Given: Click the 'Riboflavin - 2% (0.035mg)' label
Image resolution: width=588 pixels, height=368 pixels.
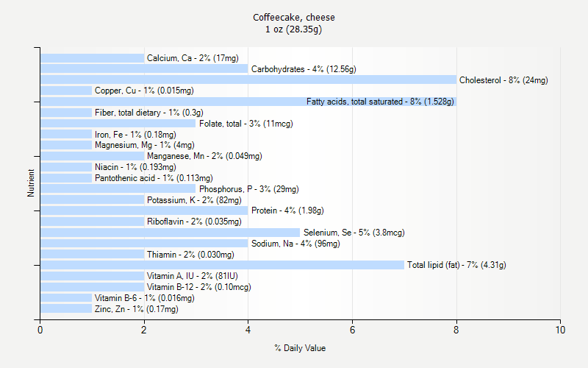Looking at the screenshot, I should coord(194,222).
